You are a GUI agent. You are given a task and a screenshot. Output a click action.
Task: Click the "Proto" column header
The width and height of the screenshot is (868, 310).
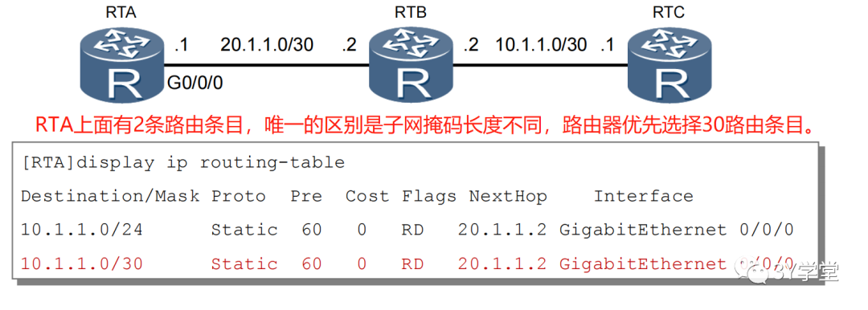point(239,196)
